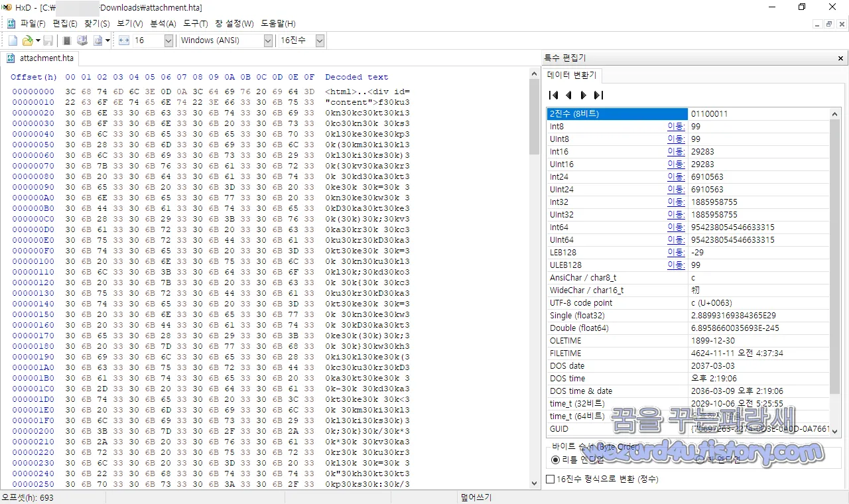Click the data inspector vertical scrollbar
The height and width of the screenshot is (504, 849).
[835, 256]
